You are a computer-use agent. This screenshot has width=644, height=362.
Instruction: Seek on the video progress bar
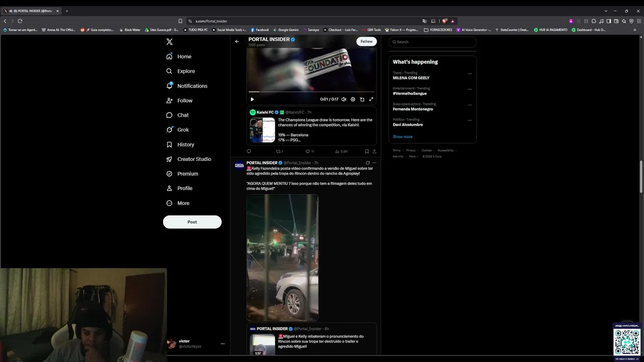(311, 92)
